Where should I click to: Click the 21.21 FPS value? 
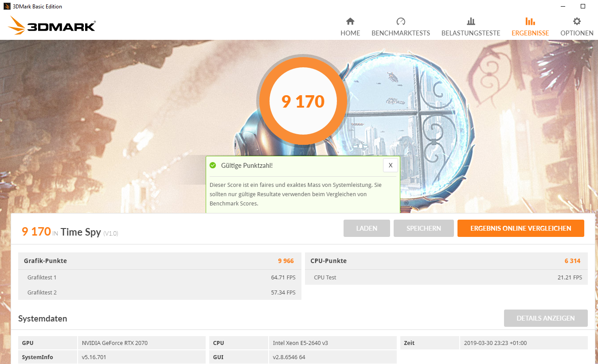click(x=570, y=278)
